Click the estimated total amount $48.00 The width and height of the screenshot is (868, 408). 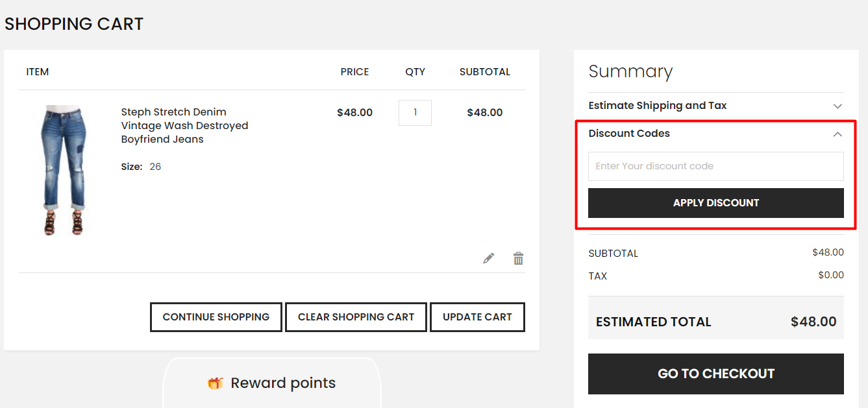[813, 322]
